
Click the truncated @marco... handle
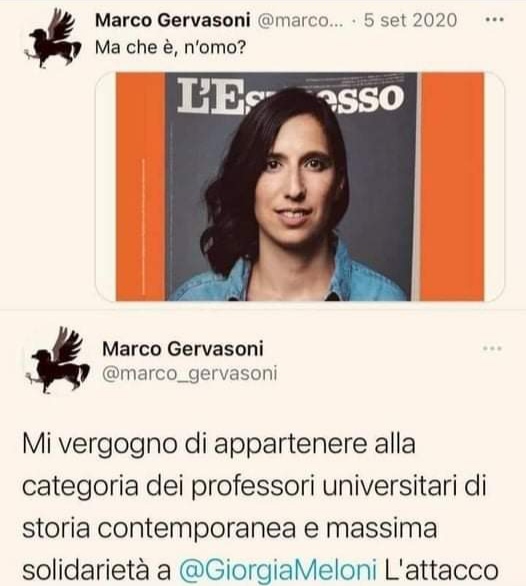(x=300, y=20)
